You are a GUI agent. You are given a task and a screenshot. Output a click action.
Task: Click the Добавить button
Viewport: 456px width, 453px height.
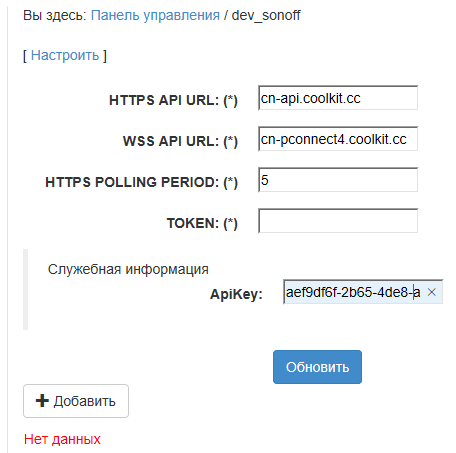76,401
